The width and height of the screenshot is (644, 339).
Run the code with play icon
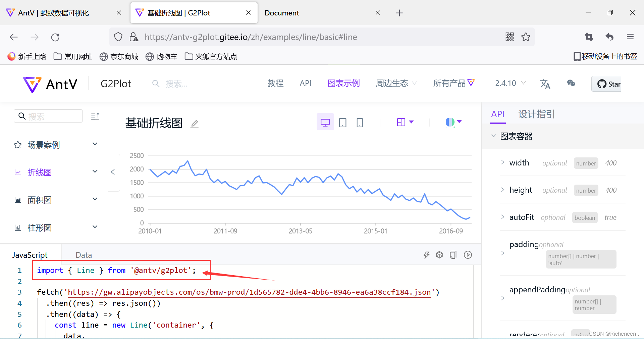[x=468, y=255]
